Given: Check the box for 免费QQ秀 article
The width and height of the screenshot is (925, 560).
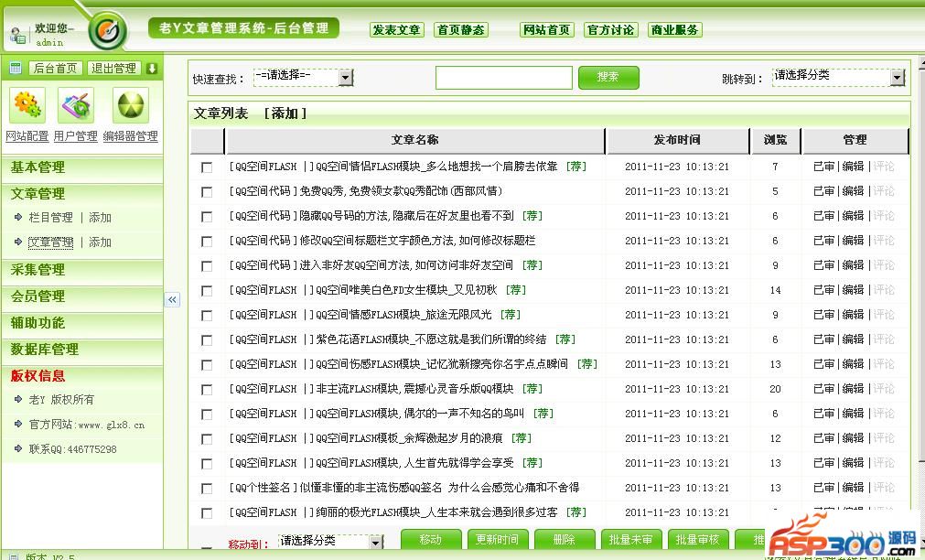Looking at the screenshot, I should click(x=207, y=192).
